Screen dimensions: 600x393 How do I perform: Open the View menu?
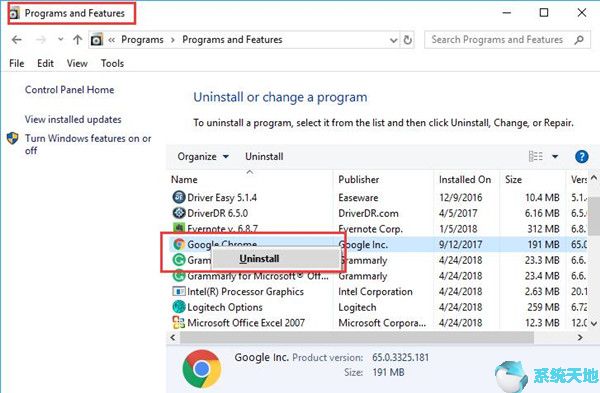coord(77,63)
